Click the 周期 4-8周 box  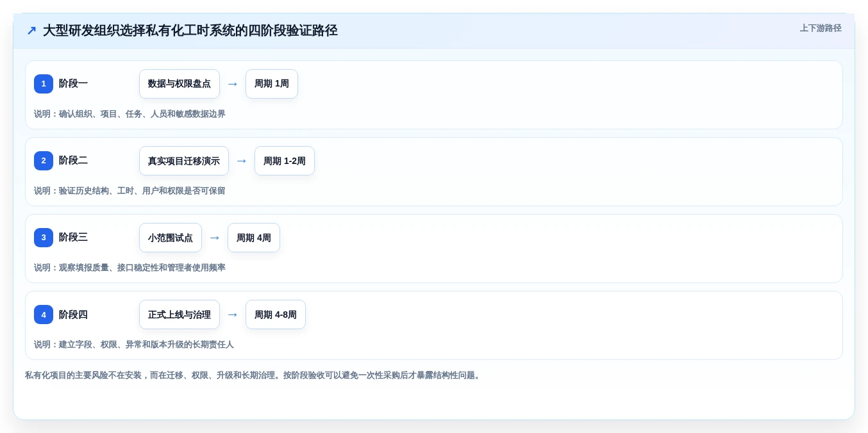tap(276, 315)
